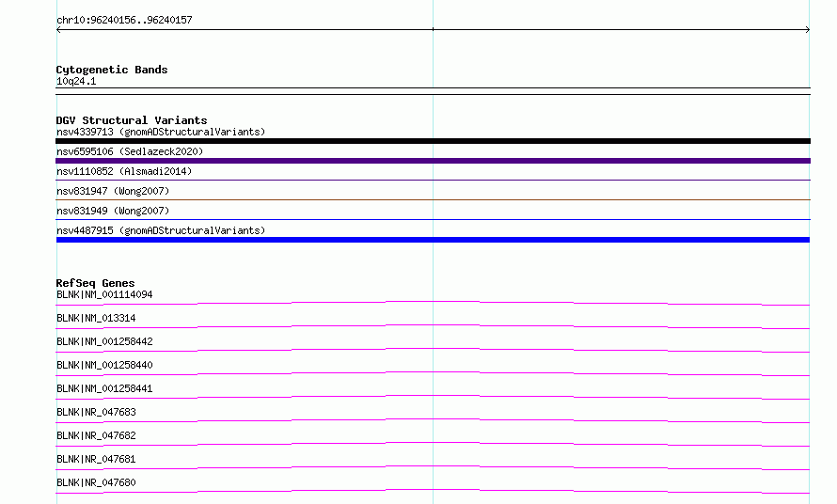Click the black nsv4339713 variant bar

[433, 141]
